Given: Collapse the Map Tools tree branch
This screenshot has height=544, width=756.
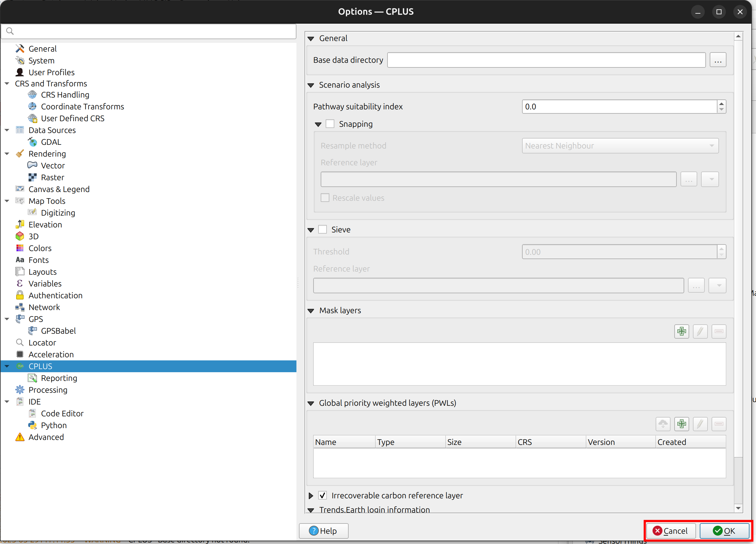Looking at the screenshot, I should [x=7, y=201].
